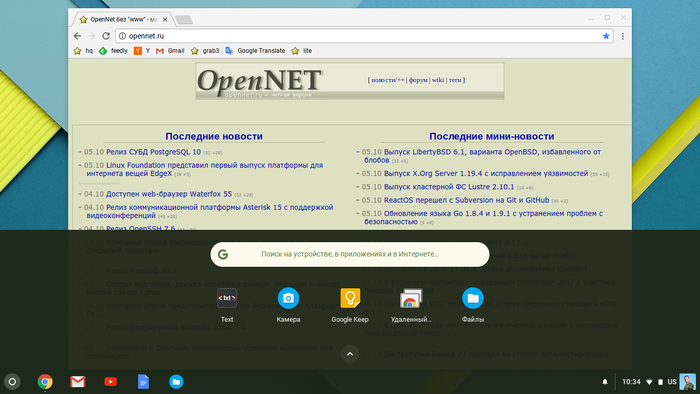Viewport: 700px width, 394px height.
Task: Open the Удаленный рабочий стол app
Action: 411,305
